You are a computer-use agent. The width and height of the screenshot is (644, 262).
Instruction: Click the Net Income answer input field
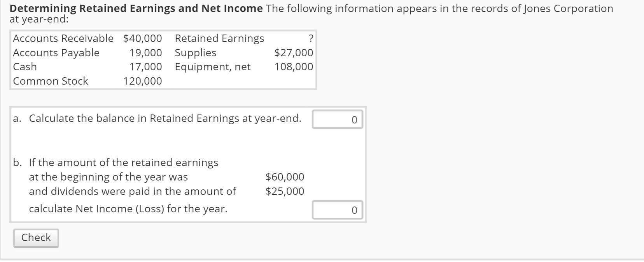(x=337, y=210)
